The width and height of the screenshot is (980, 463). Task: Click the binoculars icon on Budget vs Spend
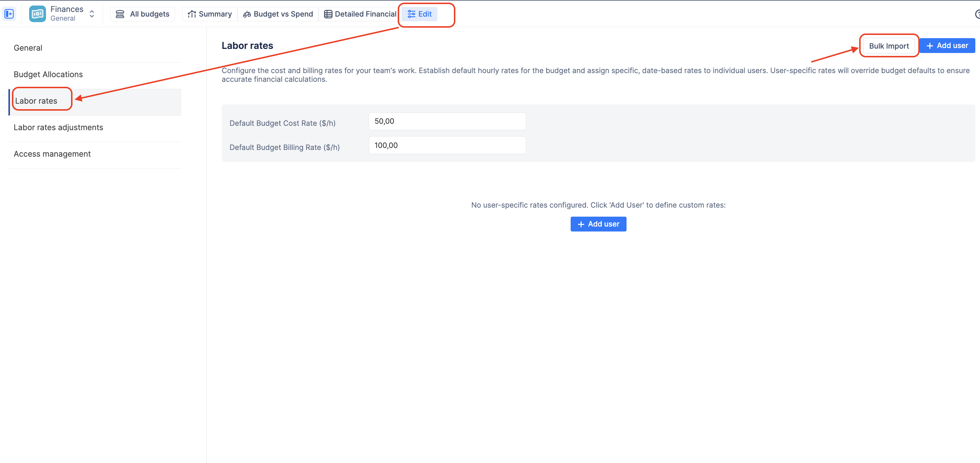247,14
